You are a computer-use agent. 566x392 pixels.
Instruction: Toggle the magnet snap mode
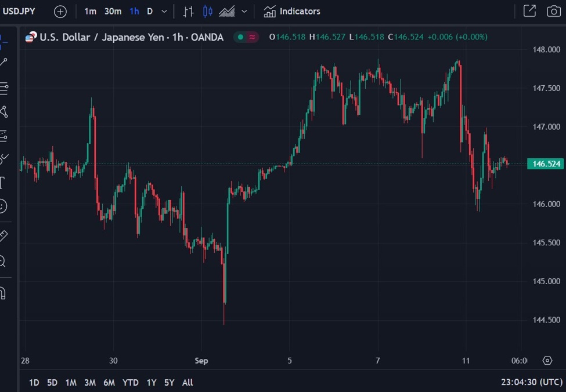click(3, 293)
